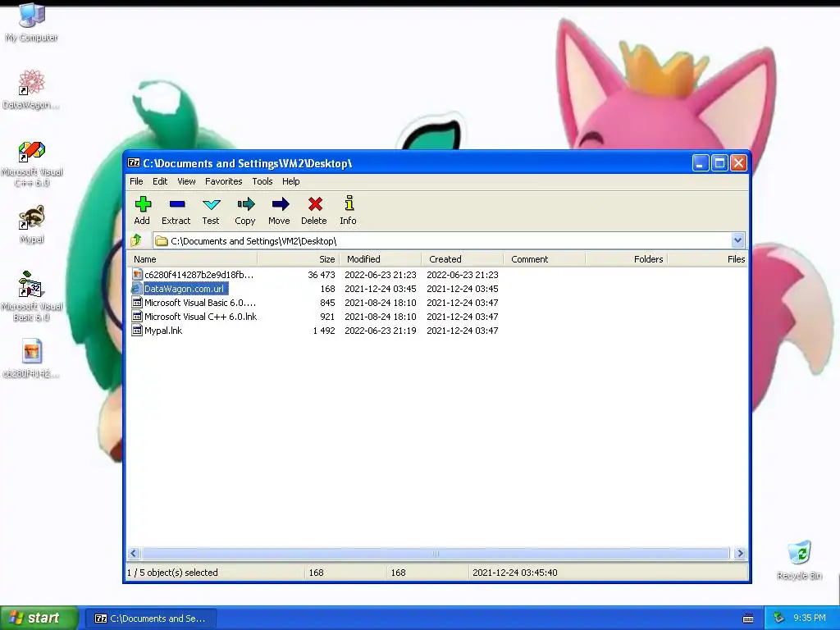Open the Help menu
Screen dimensions: 840x630
pos(291,181)
